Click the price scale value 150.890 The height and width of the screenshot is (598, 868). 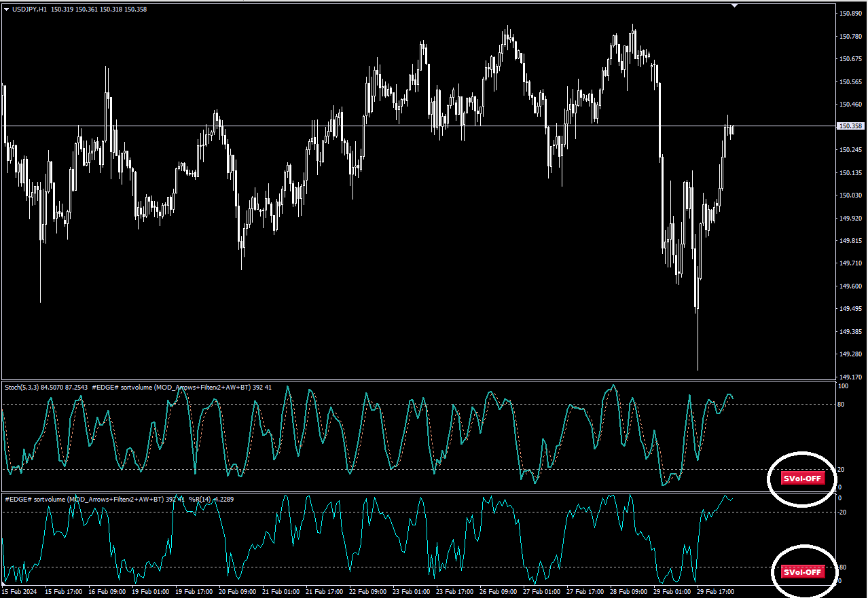tap(850, 14)
